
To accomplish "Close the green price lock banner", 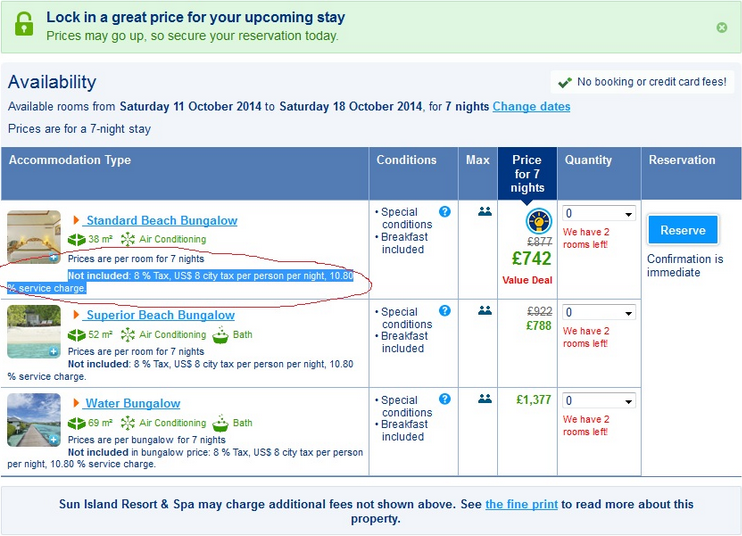I will click(721, 27).
